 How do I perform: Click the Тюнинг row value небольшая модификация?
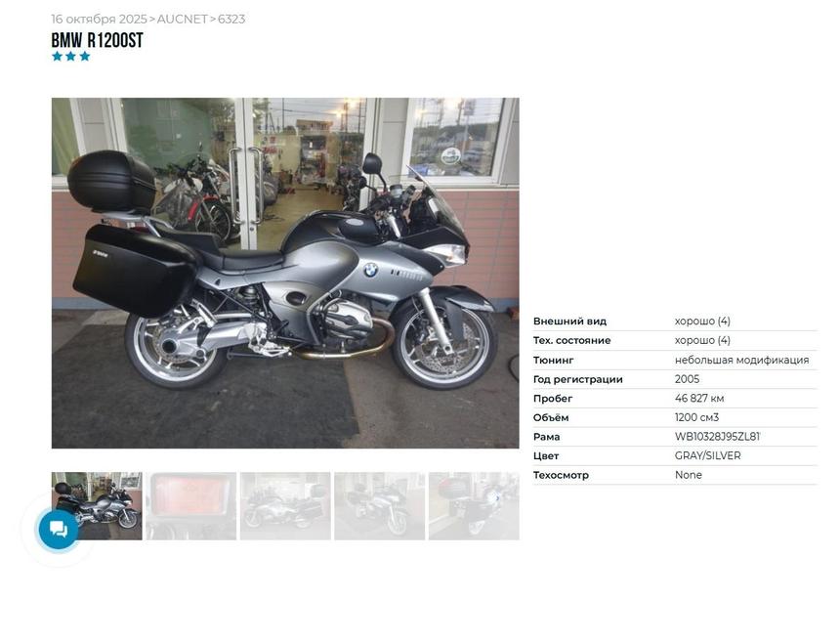742,360
